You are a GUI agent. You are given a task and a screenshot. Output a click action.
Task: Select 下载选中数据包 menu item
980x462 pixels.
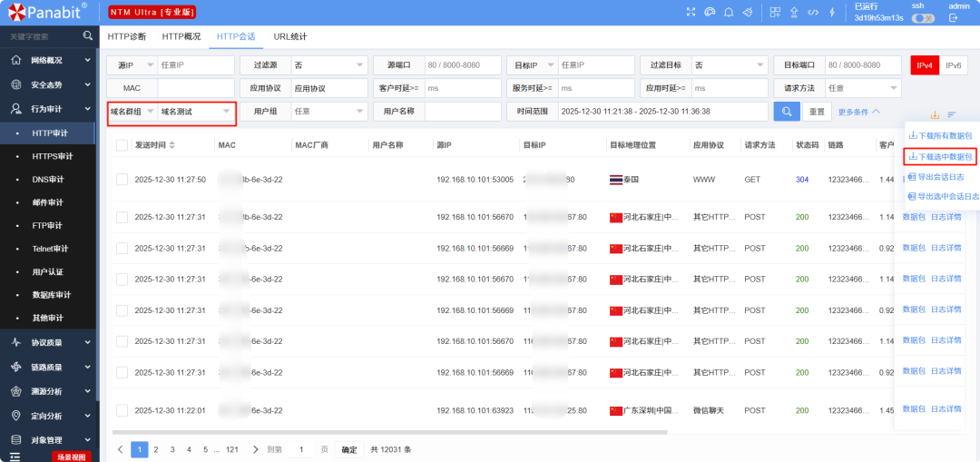940,156
